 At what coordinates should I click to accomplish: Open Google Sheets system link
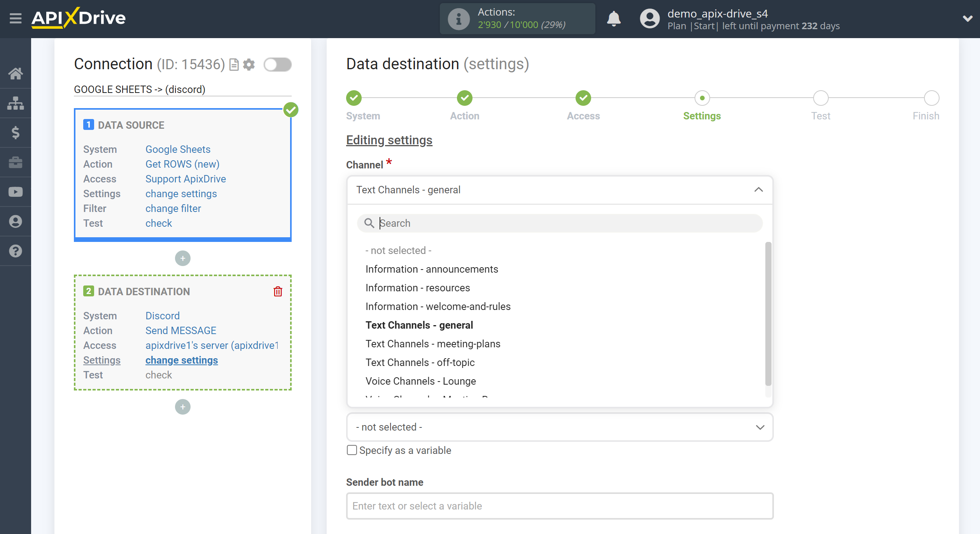coord(178,149)
